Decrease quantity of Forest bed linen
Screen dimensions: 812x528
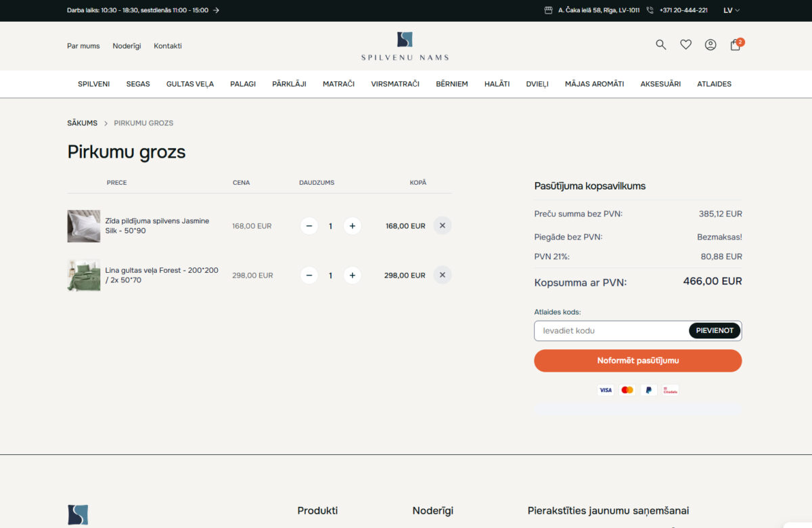309,275
